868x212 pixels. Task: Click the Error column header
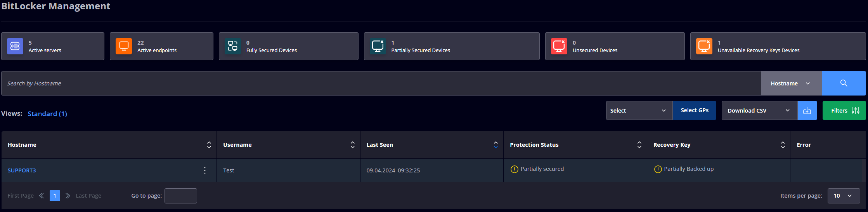pyautogui.click(x=804, y=145)
